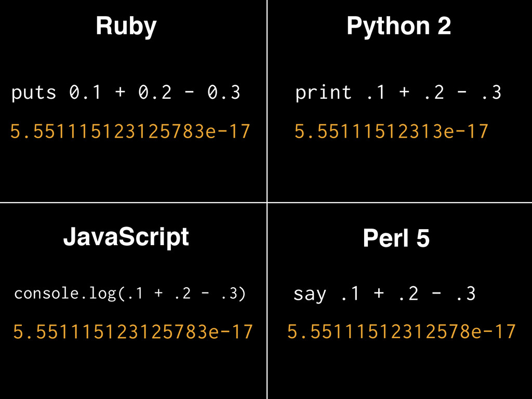Image resolution: width=532 pixels, height=399 pixels.
Task: Click the horizontal divider between Ruby and JavaScript
Action: 133,203
